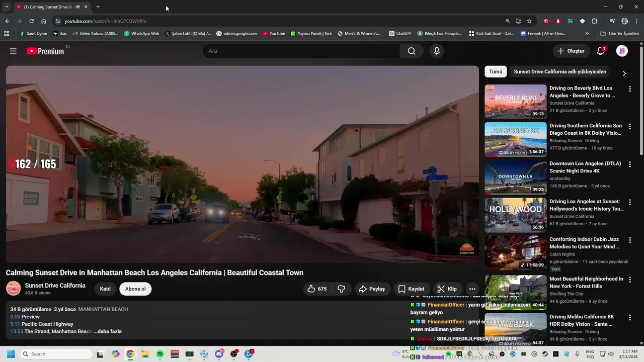Click the Paylaş share button
Screen dimensions: 644x362
tap(372, 289)
